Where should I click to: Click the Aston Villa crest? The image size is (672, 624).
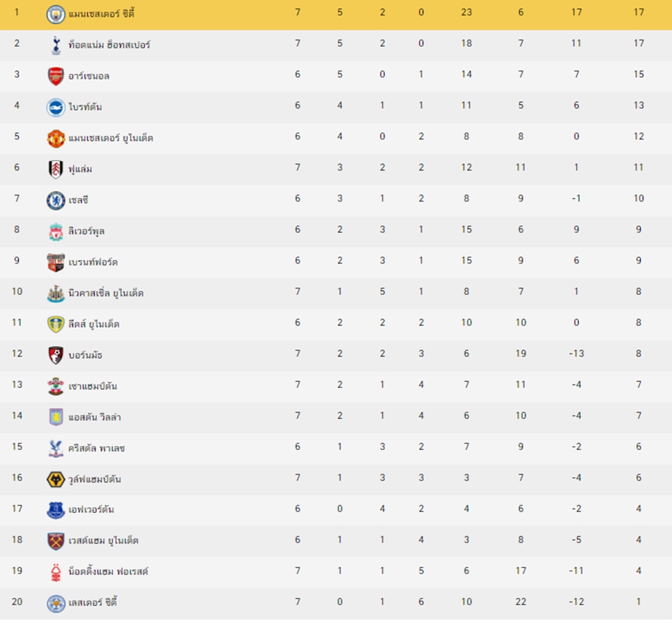56,417
